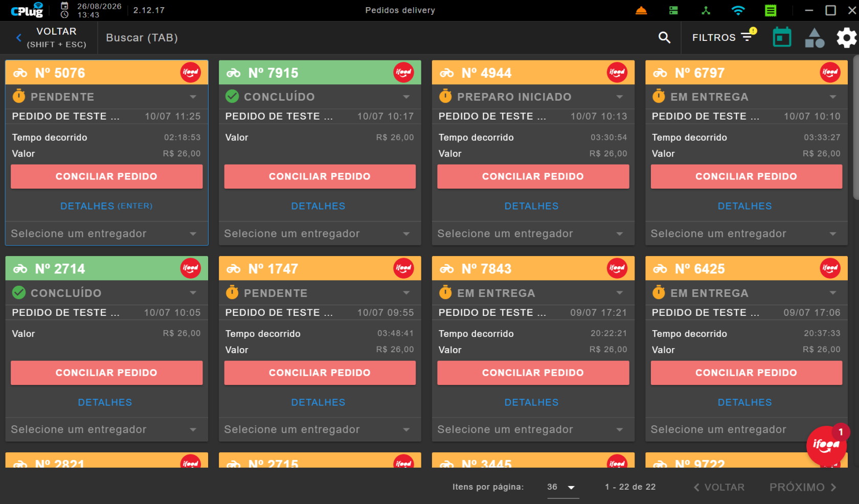
Task: Choose a courier for order 4944
Action: tap(533, 234)
